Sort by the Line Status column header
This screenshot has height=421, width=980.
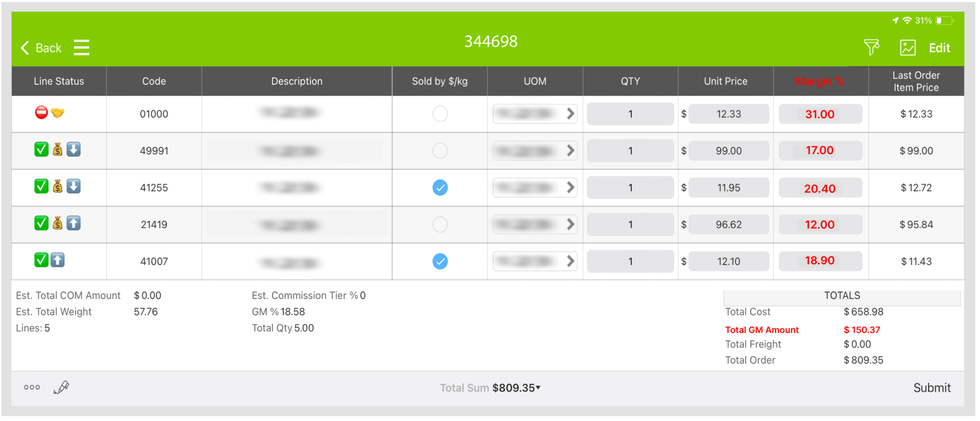click(59, 81)
